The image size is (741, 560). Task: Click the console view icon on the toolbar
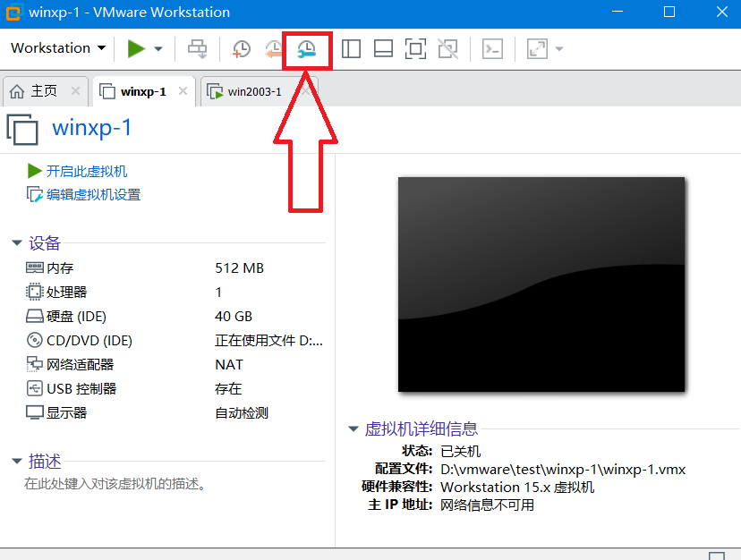pos(492,47)
